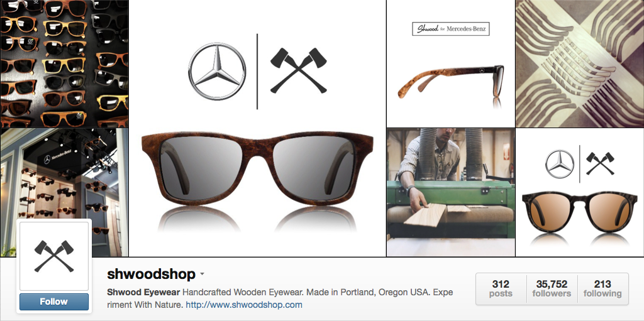View the 312 posts count
The image size is (644, 321).
coord(501,289)
